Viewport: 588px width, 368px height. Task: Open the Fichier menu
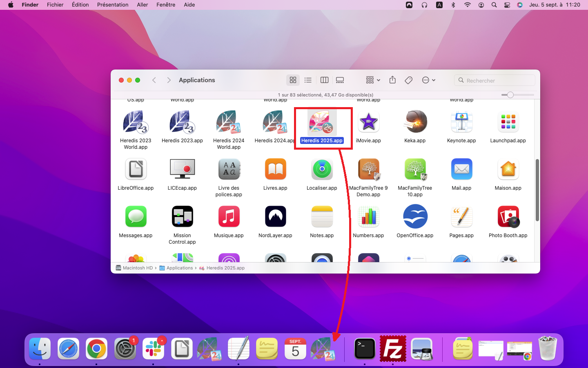click(x=55, y=5)
